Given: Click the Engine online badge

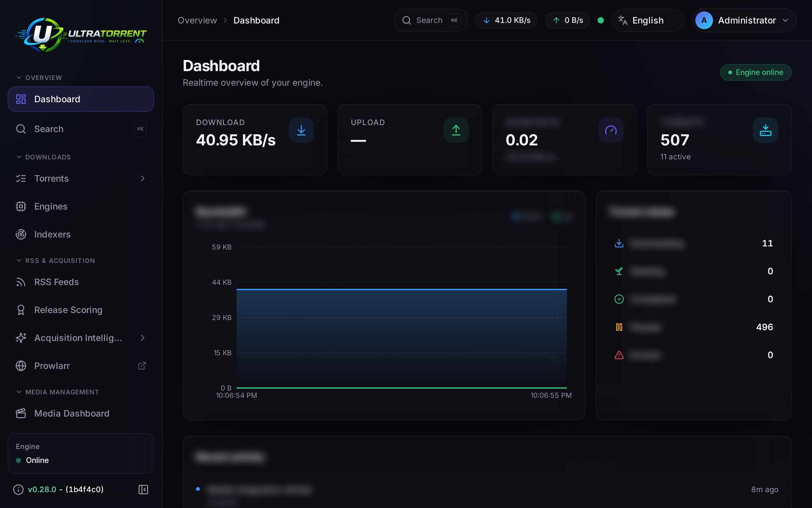Looking at the screenshot, I should click(756, 72).
